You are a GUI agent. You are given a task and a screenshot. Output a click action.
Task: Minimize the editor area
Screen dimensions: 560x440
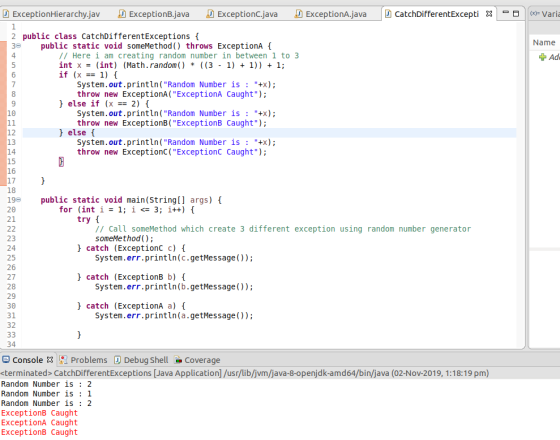505,13
